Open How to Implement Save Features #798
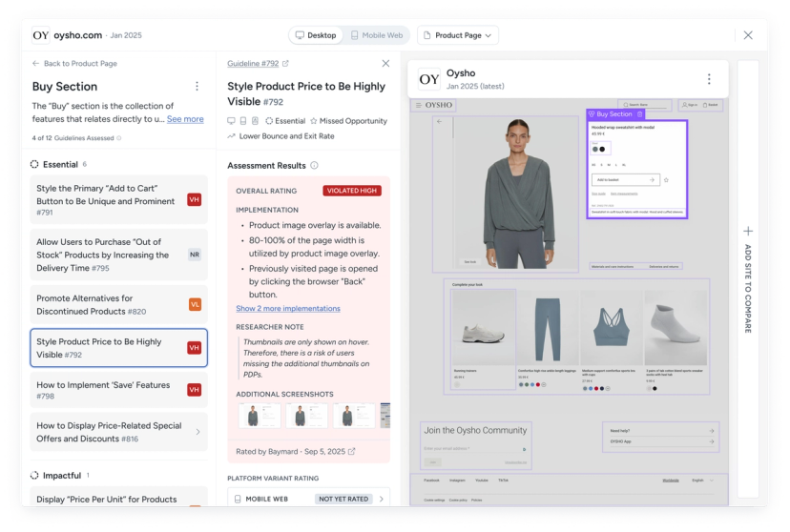Viewport: 790px width, 532px height. pos(118,390)
